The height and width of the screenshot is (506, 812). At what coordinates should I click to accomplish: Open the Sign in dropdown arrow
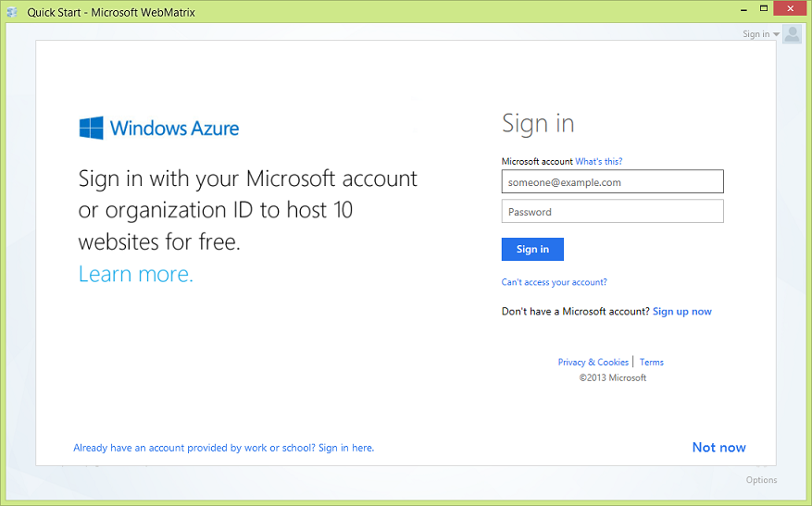[776, 34]
